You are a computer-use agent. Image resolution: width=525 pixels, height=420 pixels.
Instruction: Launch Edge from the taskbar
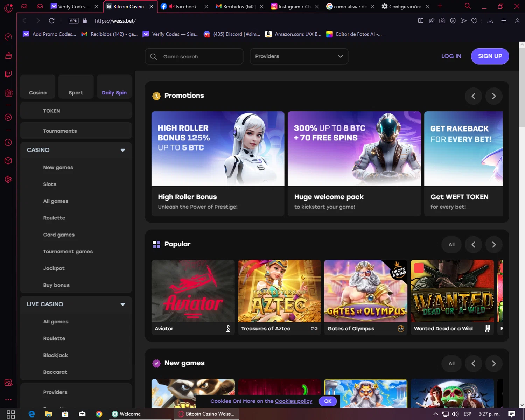[x=31, y=414]
